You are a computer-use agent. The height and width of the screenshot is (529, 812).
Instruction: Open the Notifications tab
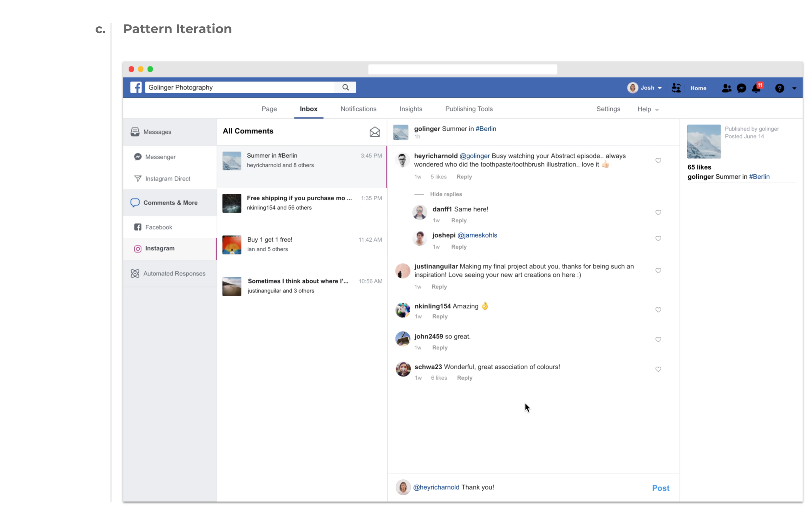[358, 109]
